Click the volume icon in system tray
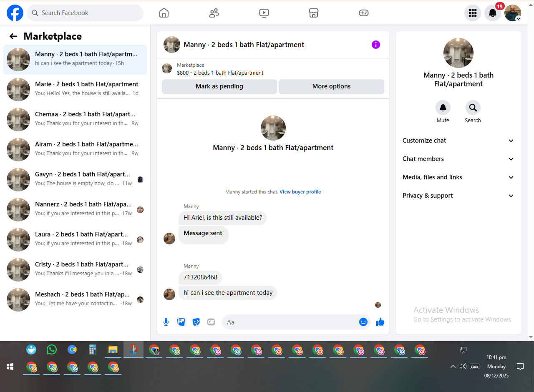Image resolution: width=534 pixels, height=392 pixels. 463,367
